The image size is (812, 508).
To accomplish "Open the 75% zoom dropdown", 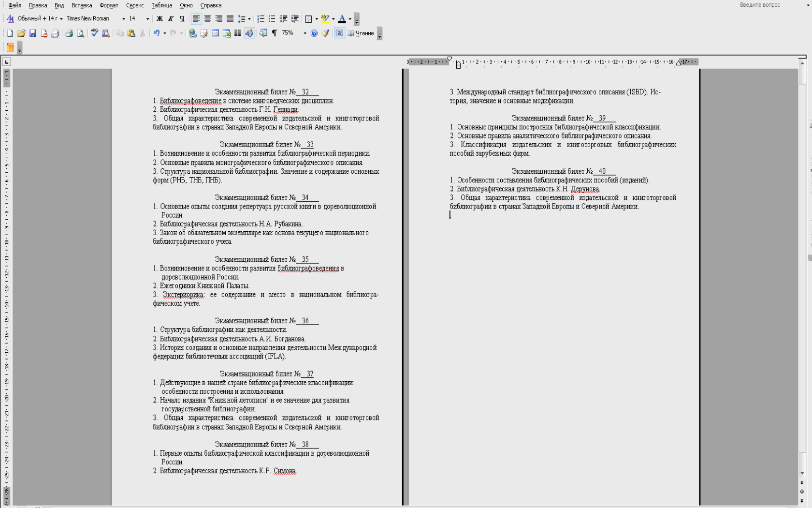I will coord(304,33).
